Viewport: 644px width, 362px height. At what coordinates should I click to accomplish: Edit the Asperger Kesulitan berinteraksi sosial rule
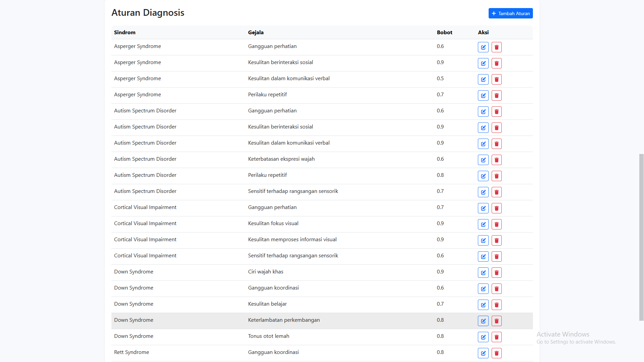pos(483,63)
